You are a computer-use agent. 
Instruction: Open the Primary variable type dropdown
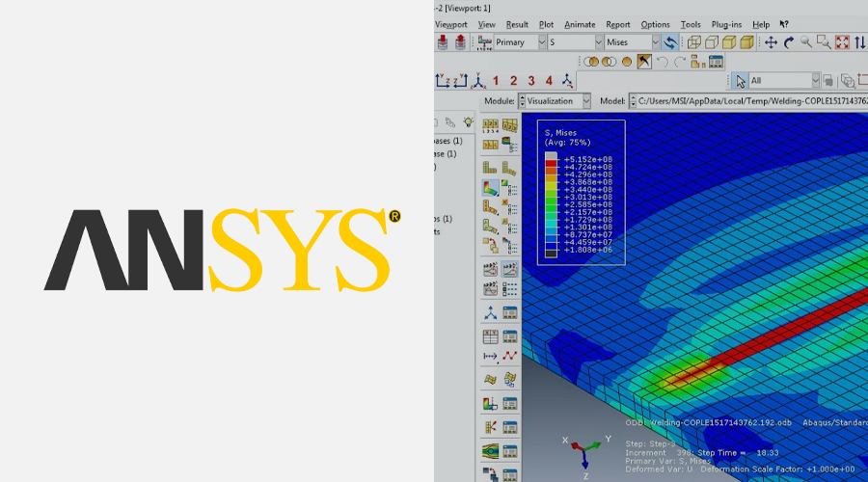[x=519, y=42]
